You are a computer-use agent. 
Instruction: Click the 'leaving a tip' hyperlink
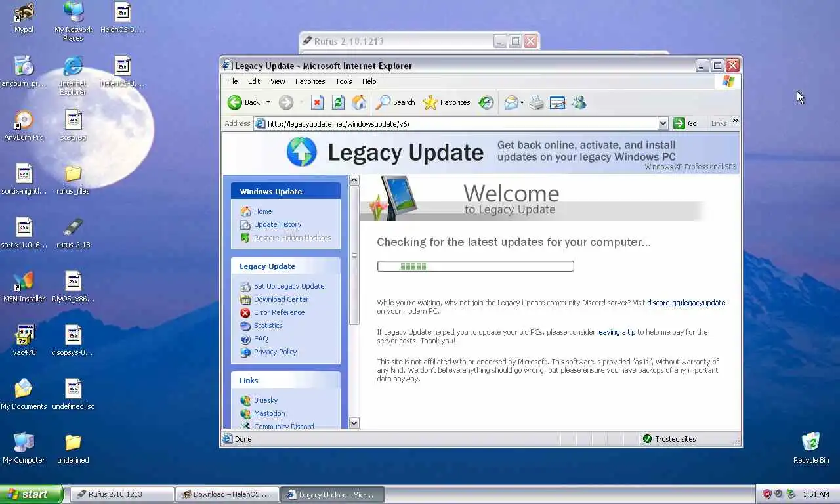click(616, 332)
